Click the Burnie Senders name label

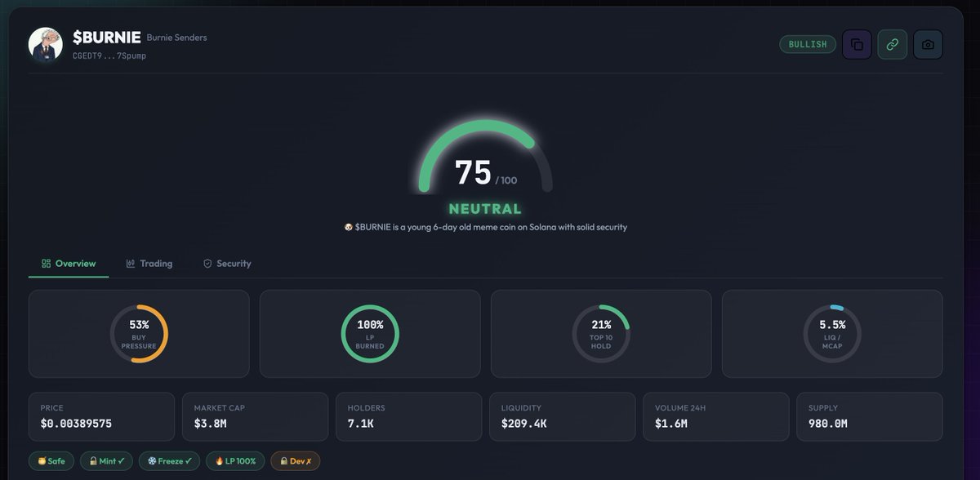coord(176,38)
